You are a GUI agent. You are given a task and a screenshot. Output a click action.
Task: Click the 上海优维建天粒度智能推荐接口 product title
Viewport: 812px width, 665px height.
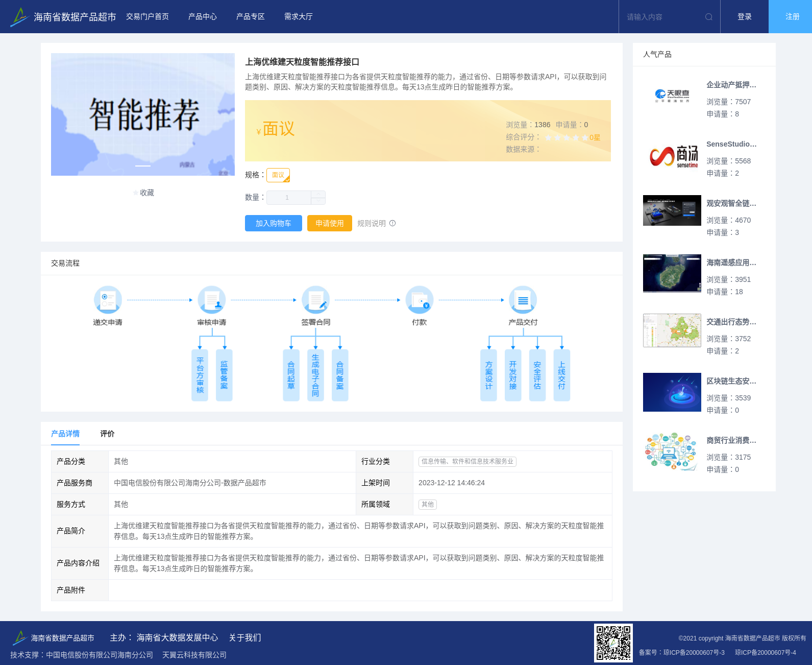302,62
